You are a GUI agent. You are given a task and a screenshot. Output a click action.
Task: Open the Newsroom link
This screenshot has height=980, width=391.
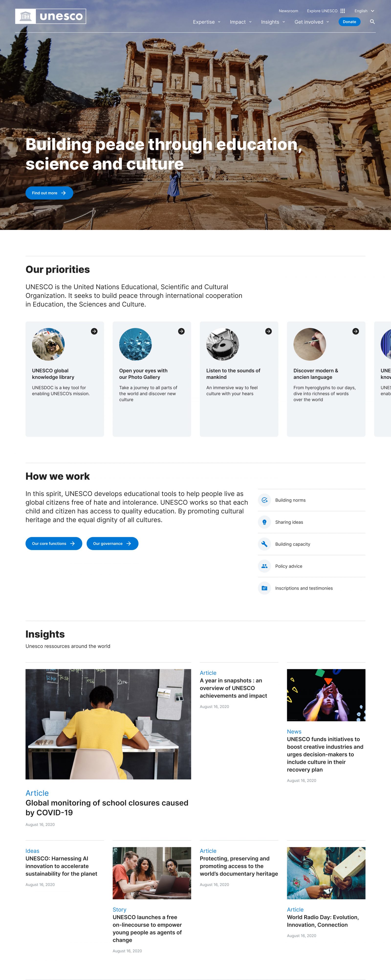(x=288, y=11)
